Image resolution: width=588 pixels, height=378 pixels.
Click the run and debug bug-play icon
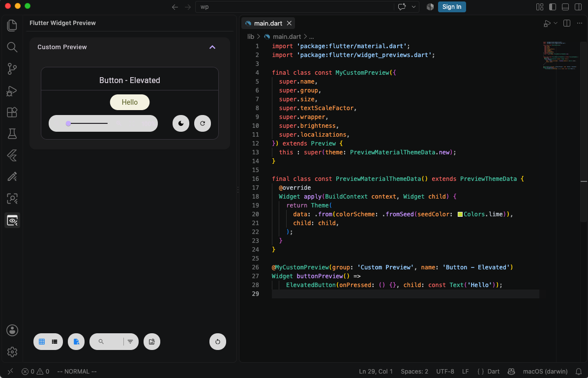(x=547, y=23)
